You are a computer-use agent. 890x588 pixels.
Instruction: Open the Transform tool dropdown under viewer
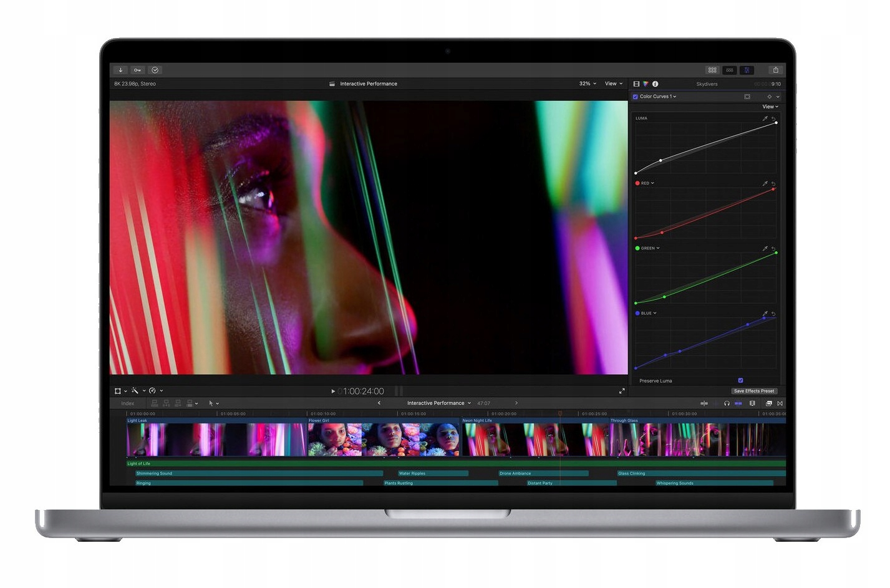pos(120,391)
